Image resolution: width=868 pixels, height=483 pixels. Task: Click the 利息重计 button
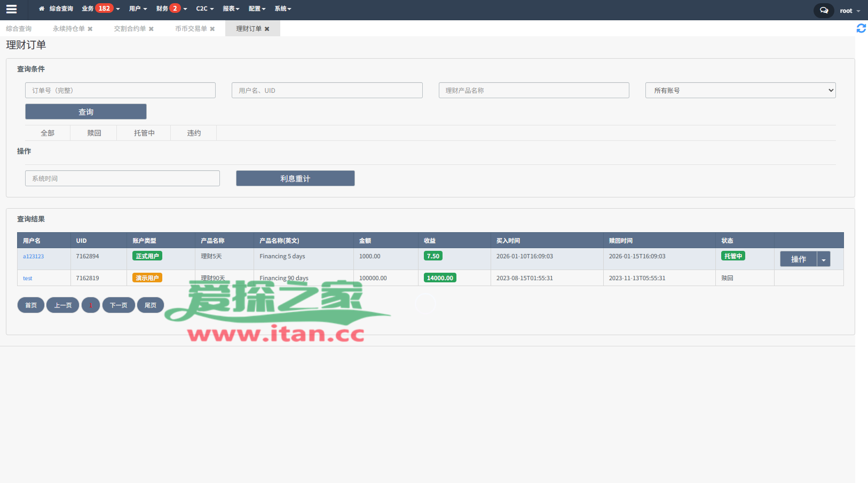click(295, 178)
